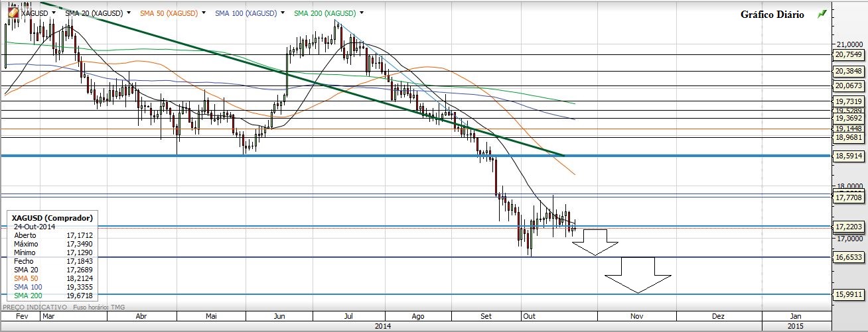The image size is (868, 332).
Task: Click the Aberto 17,1712 row
Action: point(53,235)
